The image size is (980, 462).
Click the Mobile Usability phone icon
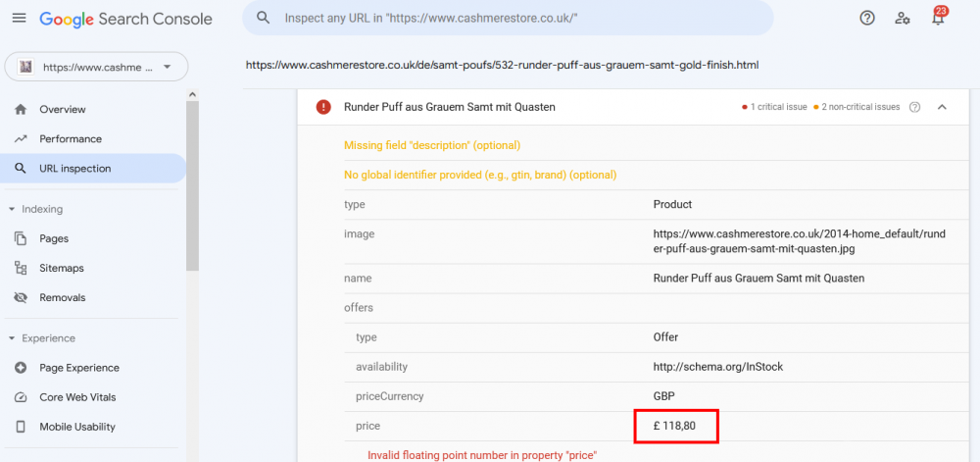point(21,427)
